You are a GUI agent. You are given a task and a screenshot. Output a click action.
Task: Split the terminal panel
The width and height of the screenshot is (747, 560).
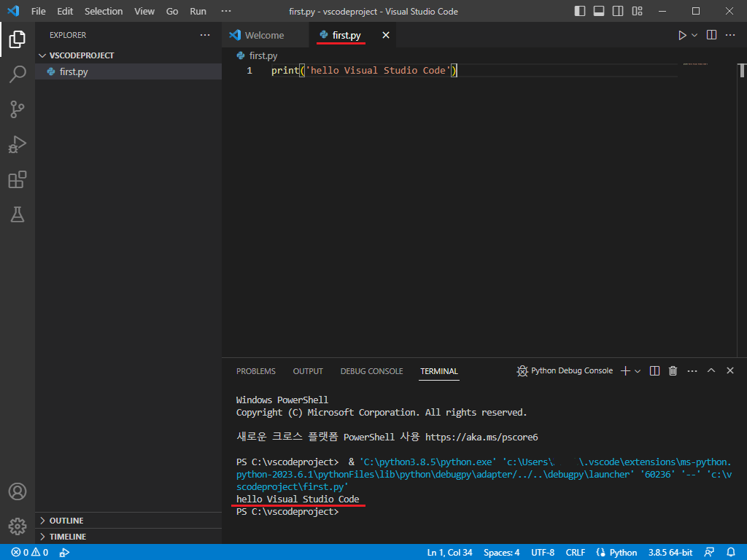654,371
